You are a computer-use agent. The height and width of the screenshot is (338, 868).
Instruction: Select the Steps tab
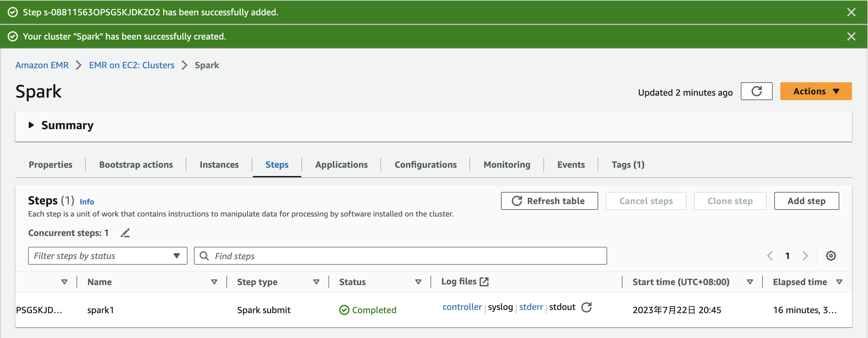click(277, 165)
